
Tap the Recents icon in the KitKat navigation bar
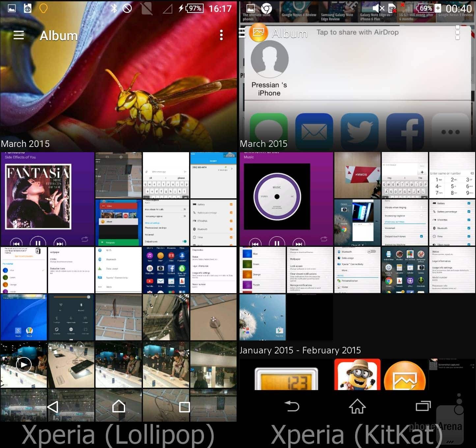(x=423, y=406)
